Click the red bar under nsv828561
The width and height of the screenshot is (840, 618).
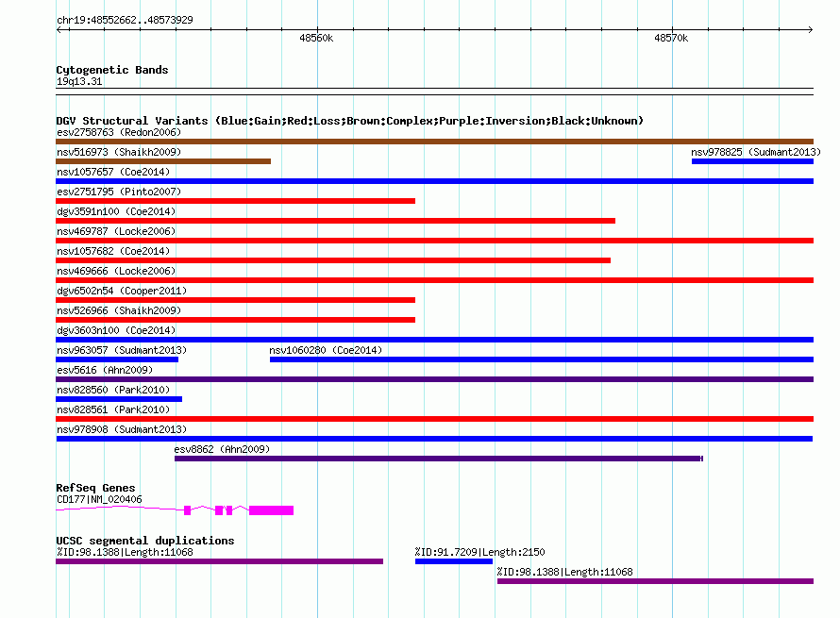[434, 419]
